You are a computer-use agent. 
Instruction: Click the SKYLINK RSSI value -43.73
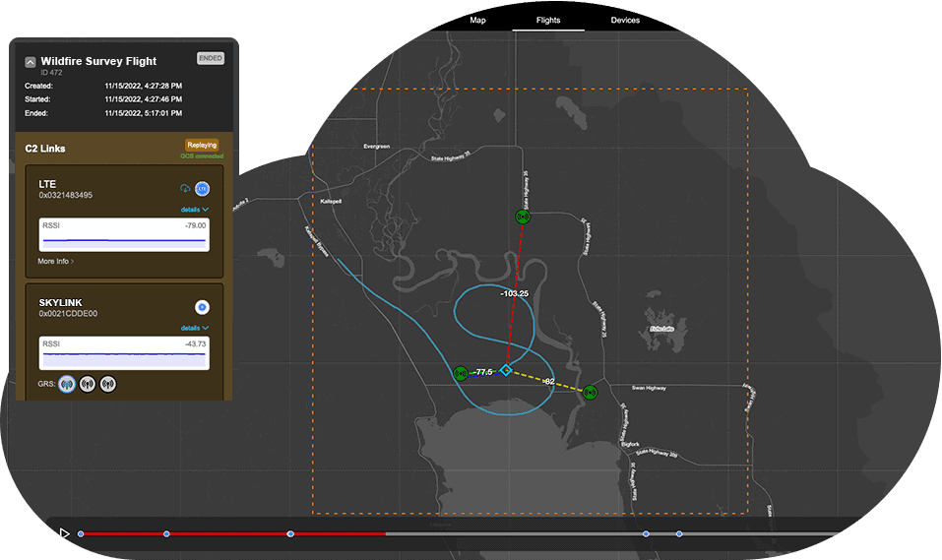tap(195, 344)
